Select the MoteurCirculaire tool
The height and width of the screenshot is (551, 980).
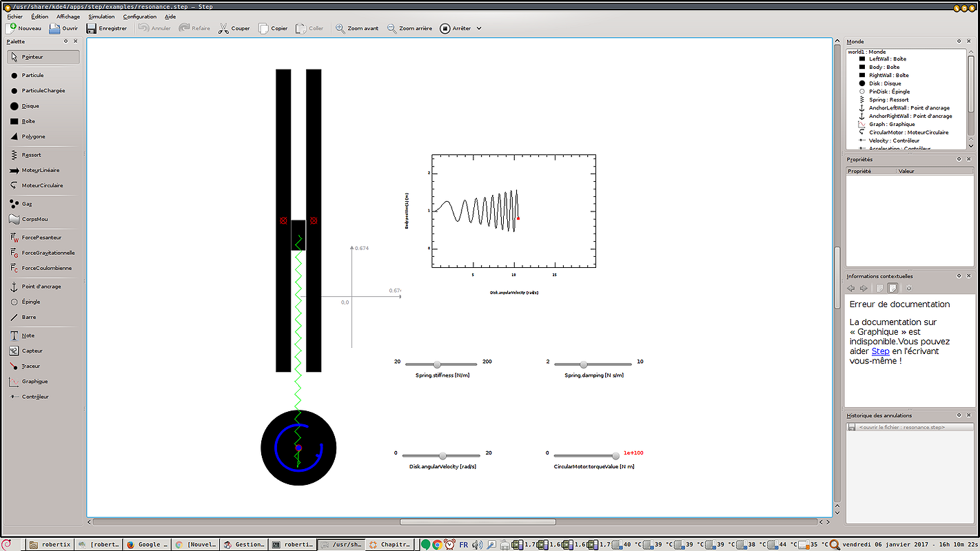43,185
